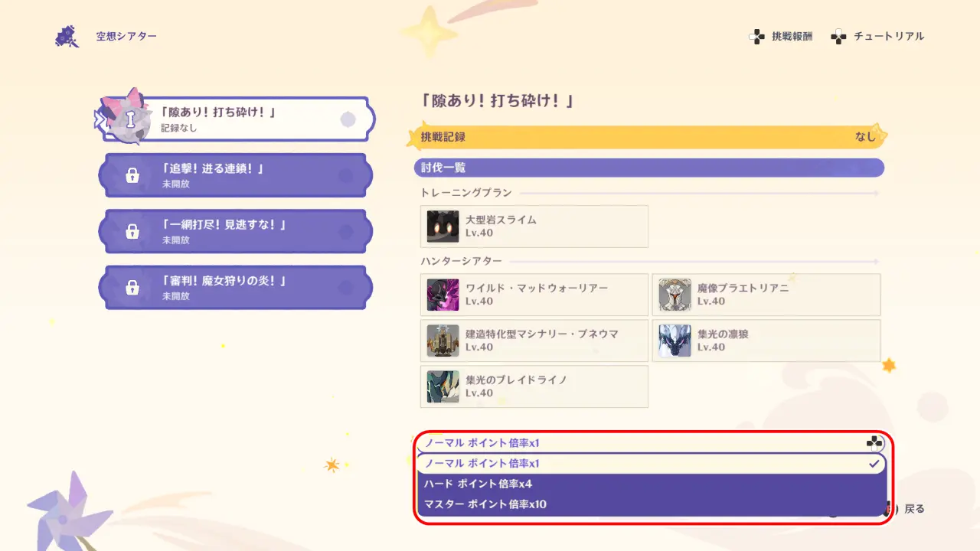Choose マスター ポイント倍率x10 difficulty
The image size is (980, 551).
click(x=651, y=504)
